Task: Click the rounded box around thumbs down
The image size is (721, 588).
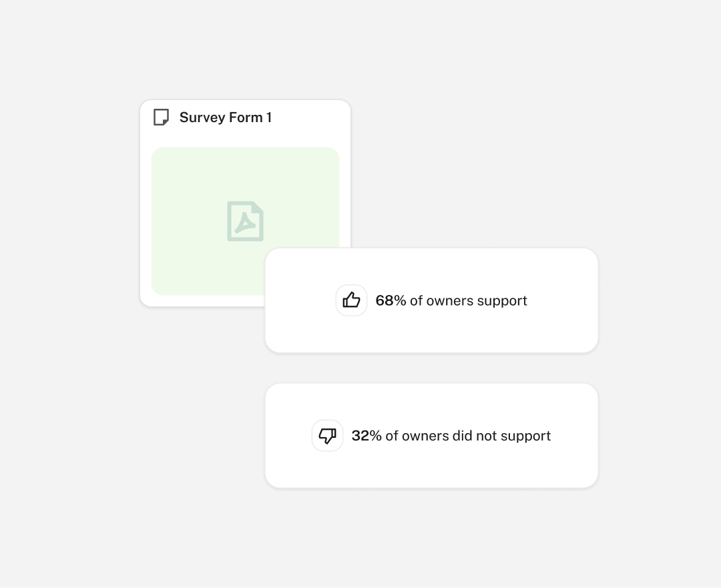Action: point(327,435)
